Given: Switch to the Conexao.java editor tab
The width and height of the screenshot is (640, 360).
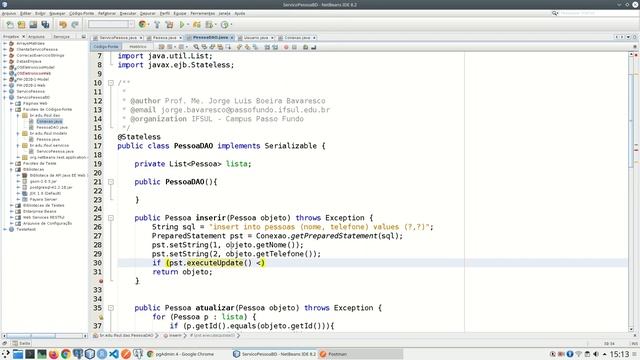Looking at the screenshot, I should click(297, 38).
